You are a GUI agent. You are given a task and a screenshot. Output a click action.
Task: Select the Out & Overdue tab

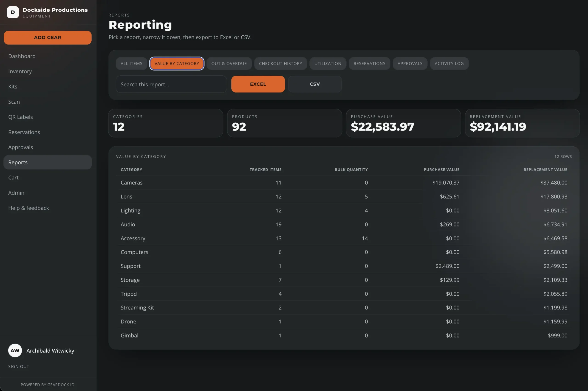229,64
